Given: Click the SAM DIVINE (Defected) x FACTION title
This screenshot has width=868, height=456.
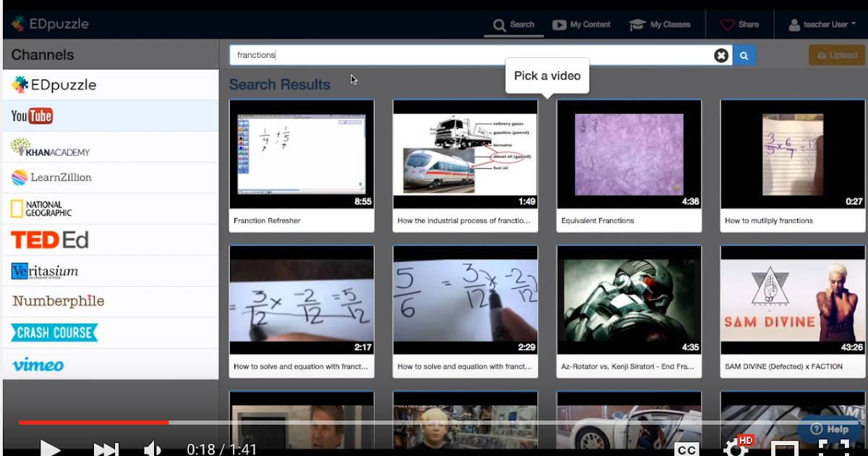Looking at the screenshot, I should point(783,366).
